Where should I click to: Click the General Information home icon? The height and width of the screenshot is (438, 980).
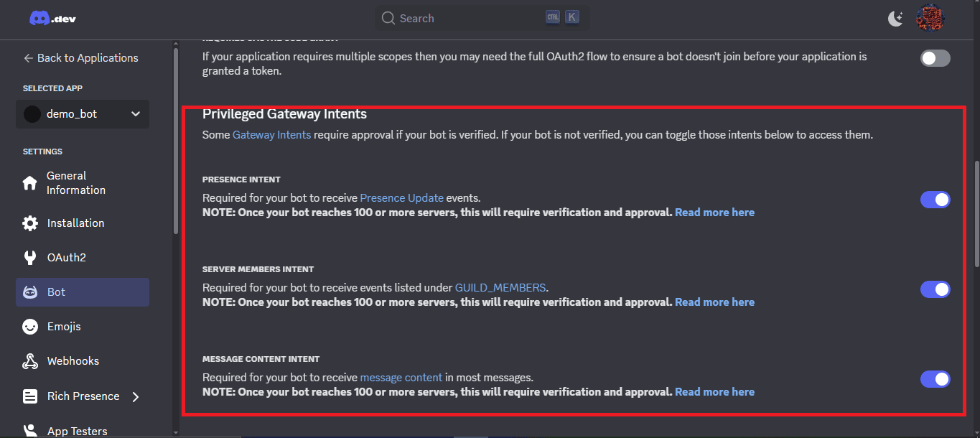click(x=29, y=183)
